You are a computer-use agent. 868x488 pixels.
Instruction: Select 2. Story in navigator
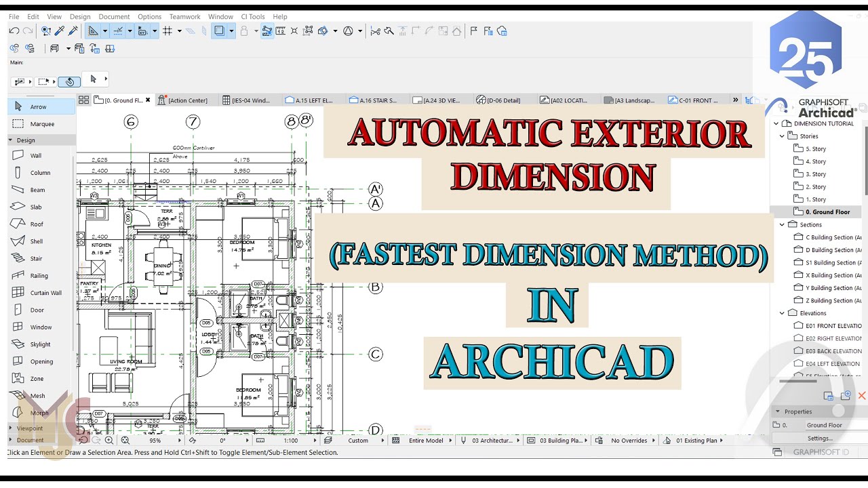[816, 186]
